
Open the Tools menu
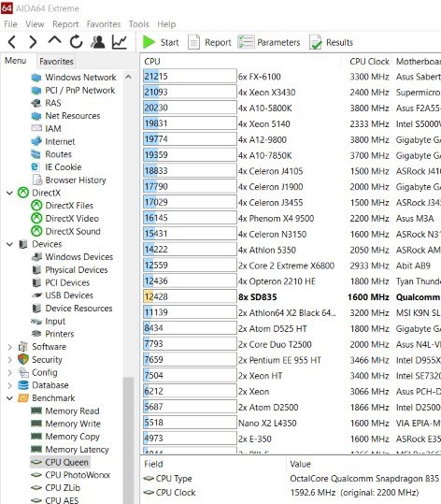click(139, 24)
